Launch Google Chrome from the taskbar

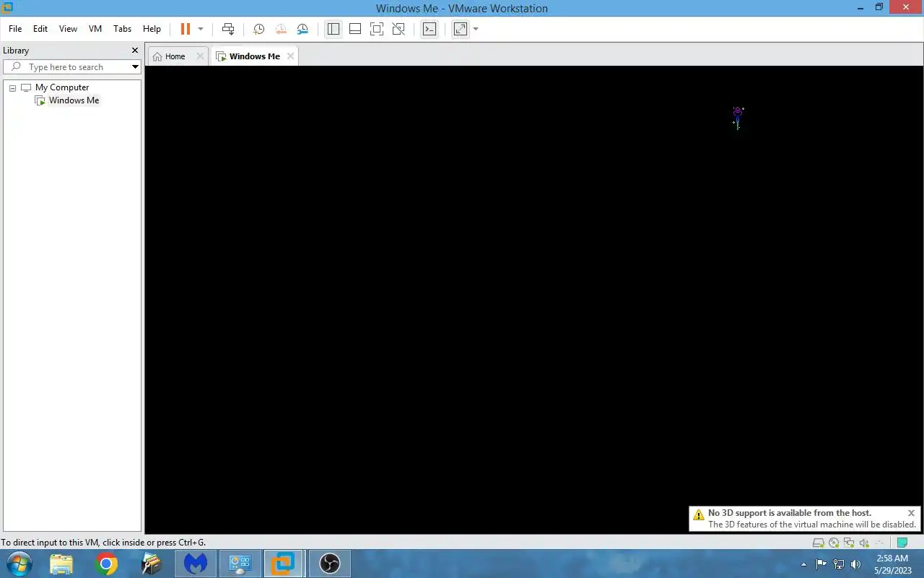coord(106,564)
